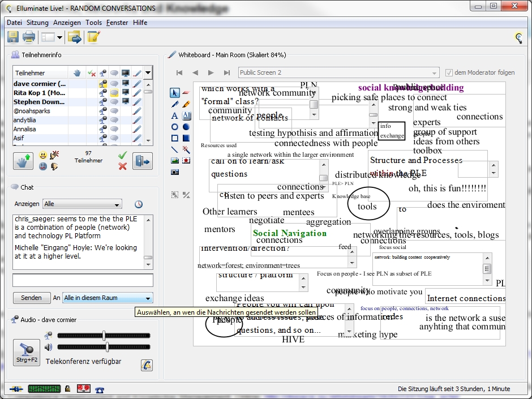Select the blue pen drawing tool
This screenshot has width=532, height=399.
click(175, 105)
